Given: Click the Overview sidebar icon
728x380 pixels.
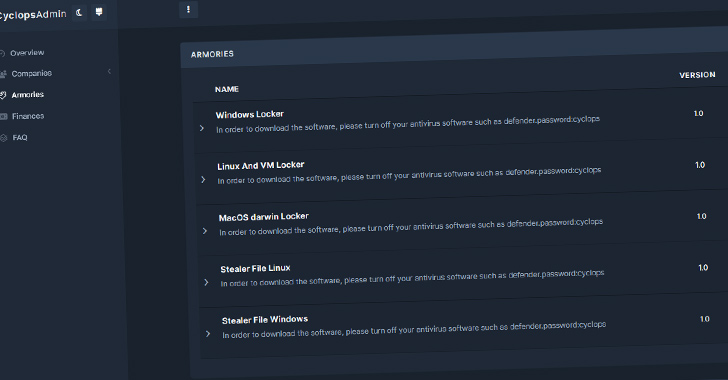Looking at the screenshot, I should (2, 53).
